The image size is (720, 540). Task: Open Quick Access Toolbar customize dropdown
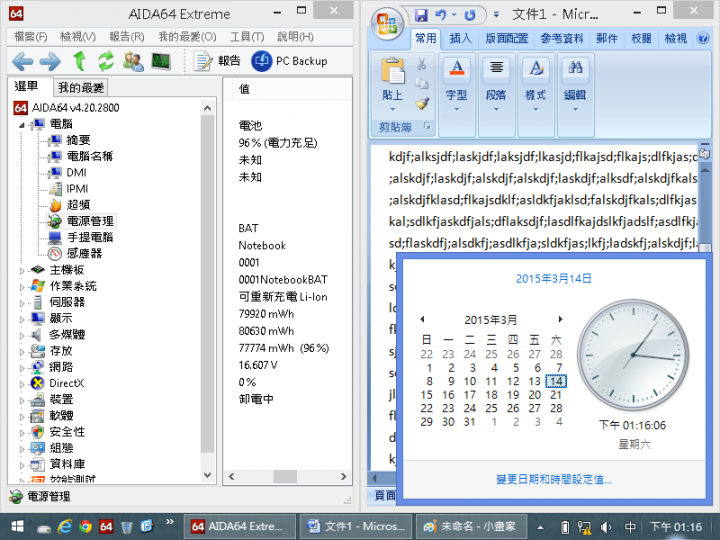(496, 15)
